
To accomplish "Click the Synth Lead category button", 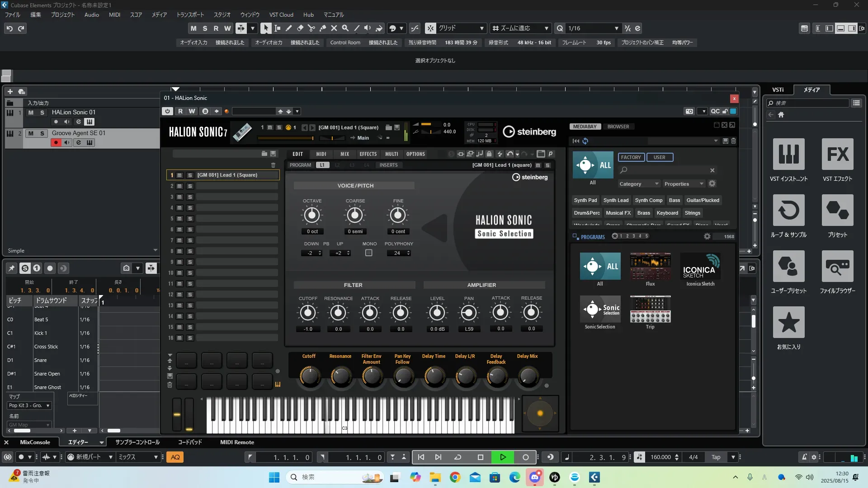I will click(616, 200).
